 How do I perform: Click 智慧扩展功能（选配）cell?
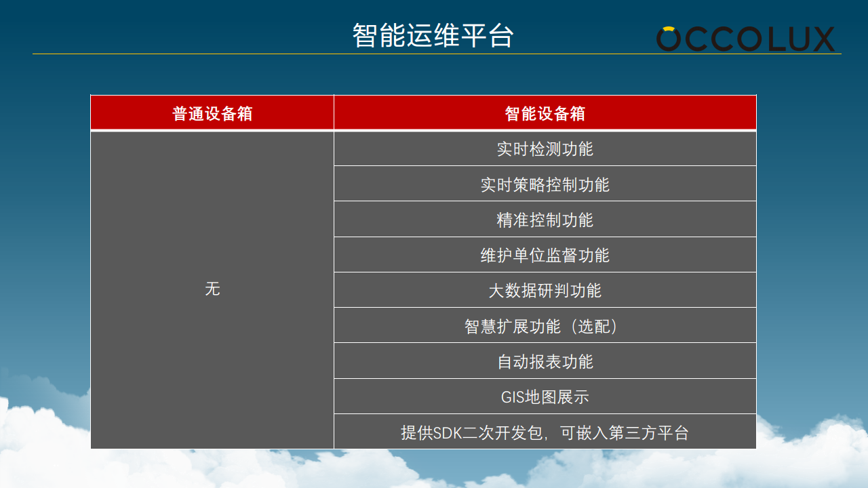545,325
